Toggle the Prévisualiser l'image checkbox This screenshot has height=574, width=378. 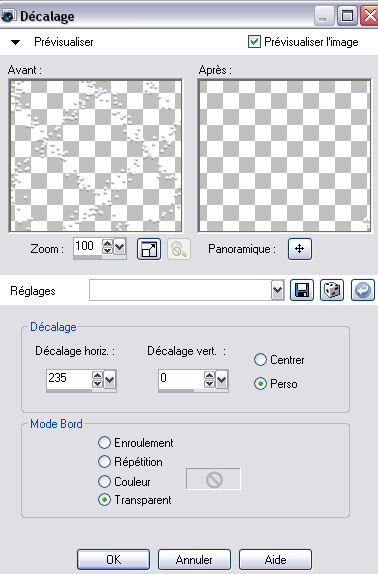point(254,42)
